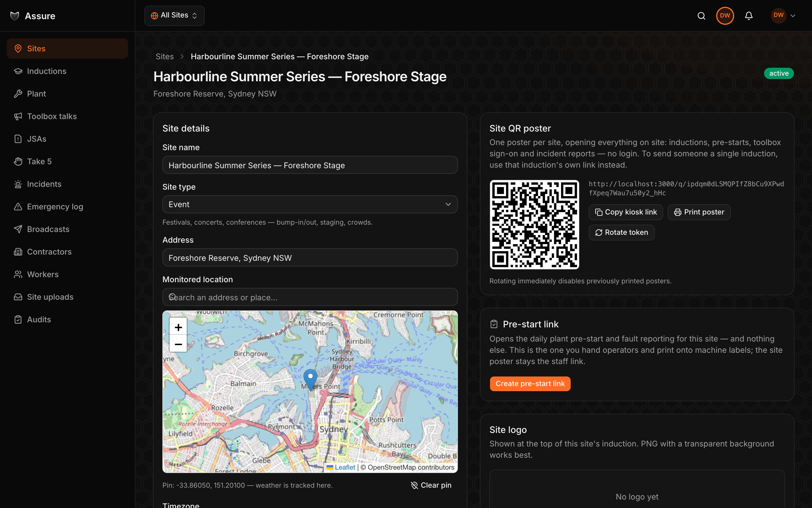Rotate the QR token
Screen dimensions: 812x508
coord(621,232)
